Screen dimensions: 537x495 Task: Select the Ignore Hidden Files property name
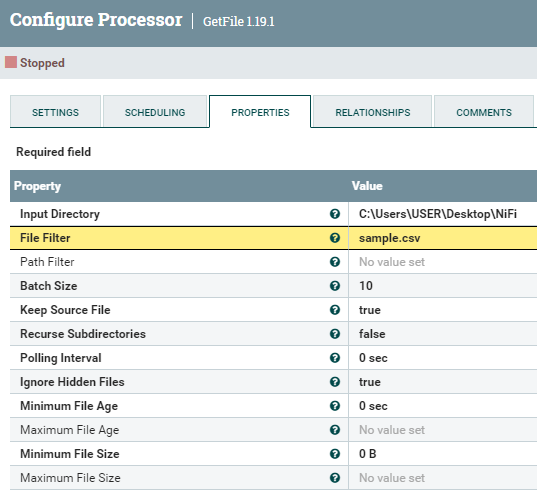coord(72,382)
